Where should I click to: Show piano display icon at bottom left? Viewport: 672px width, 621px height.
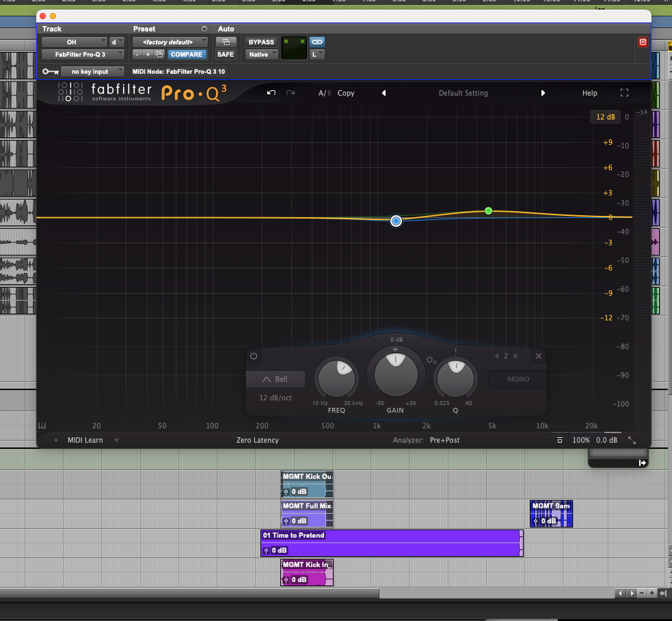coord(42,426)
